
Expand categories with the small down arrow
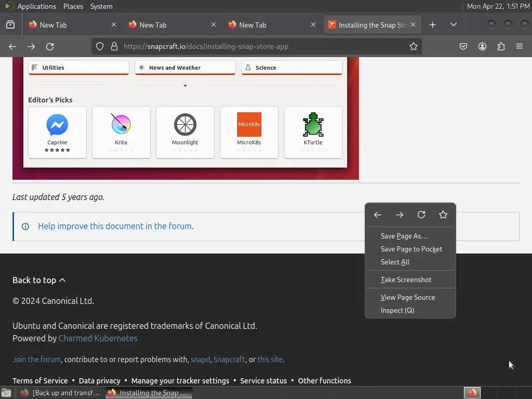coord(185,86)
